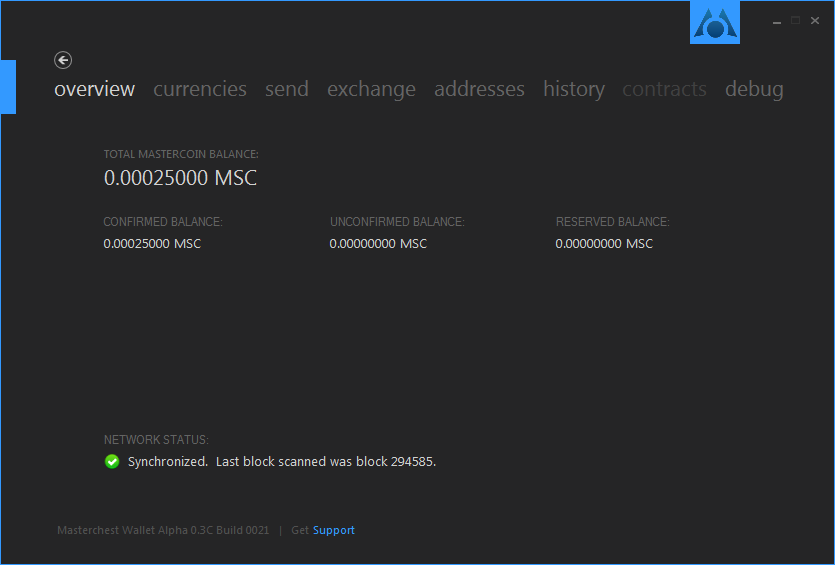Click the 'RESERVED BALANCE:' label
The width and height of the screenshot is (835, 565).
(613, 222)
